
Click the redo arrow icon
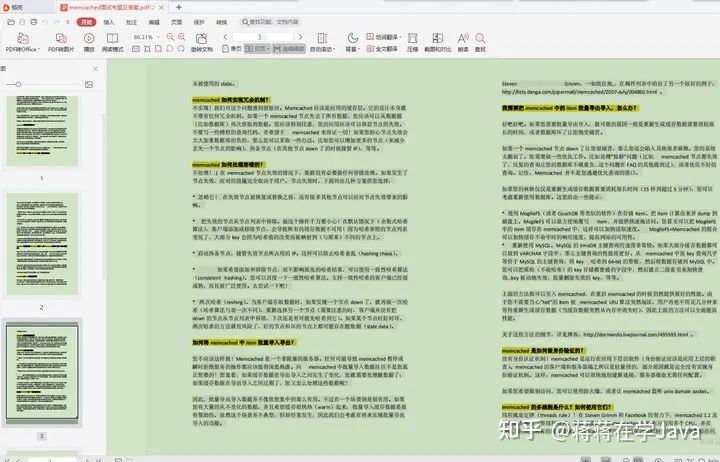pos(56,22)
